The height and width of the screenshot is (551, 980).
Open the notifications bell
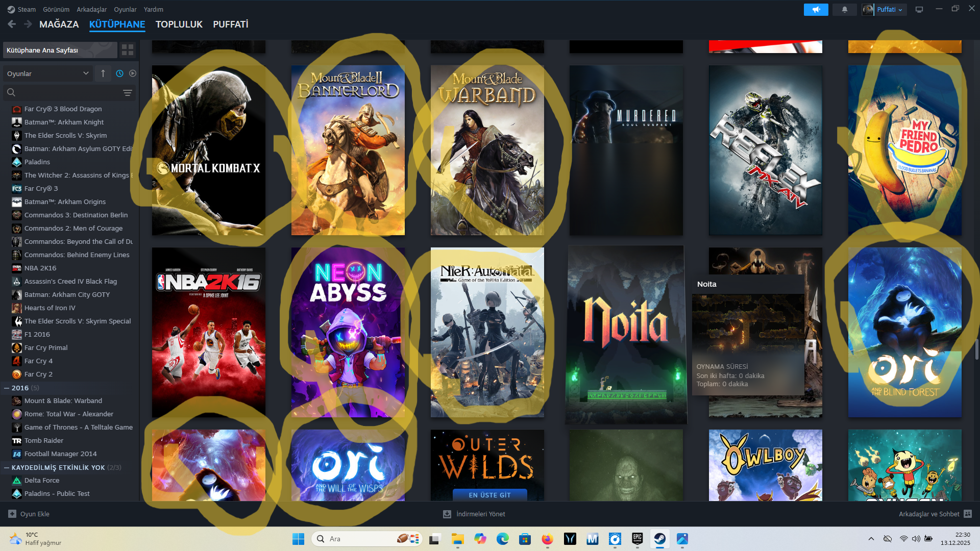845,10
